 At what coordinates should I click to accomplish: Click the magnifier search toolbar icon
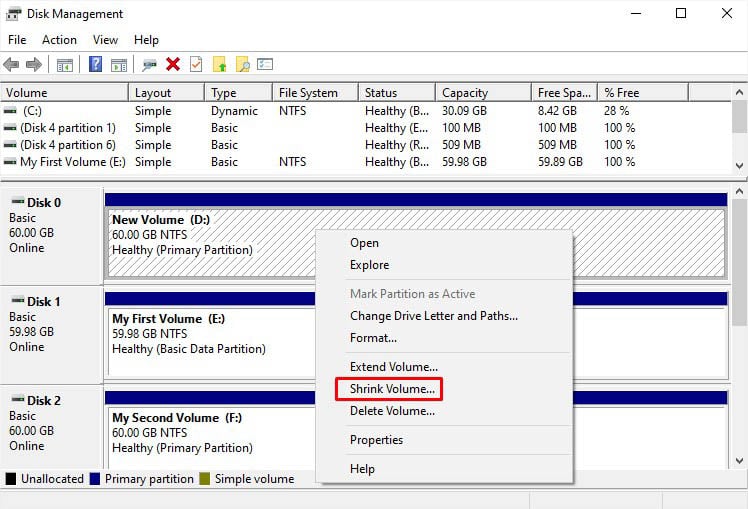(x=242, y=64)
